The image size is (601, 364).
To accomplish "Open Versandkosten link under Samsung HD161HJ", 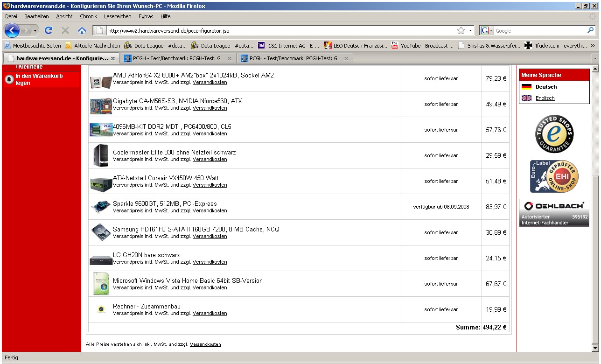I will [210, 237].
